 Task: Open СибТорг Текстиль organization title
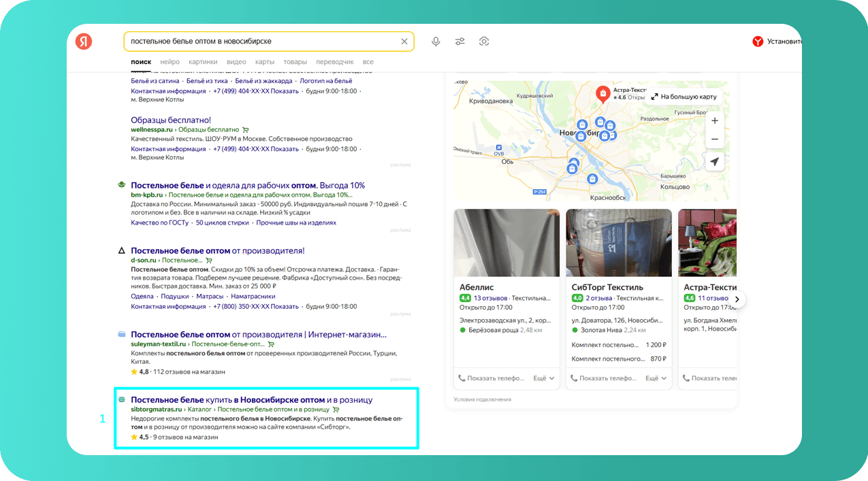pos(609,288)
